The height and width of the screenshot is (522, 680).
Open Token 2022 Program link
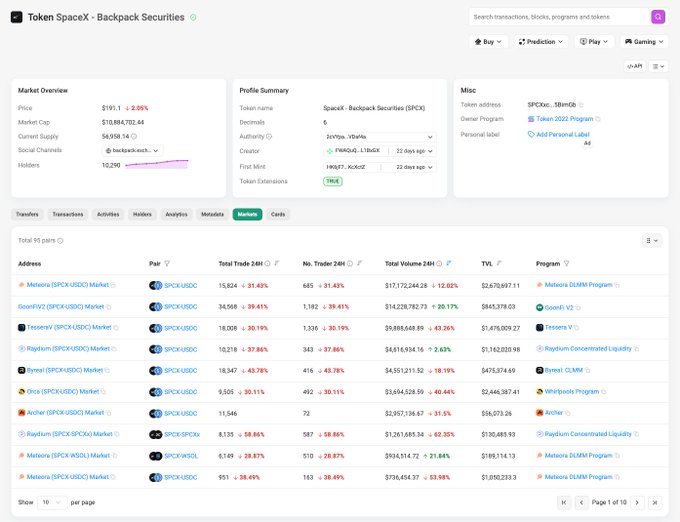pos(564,119)
